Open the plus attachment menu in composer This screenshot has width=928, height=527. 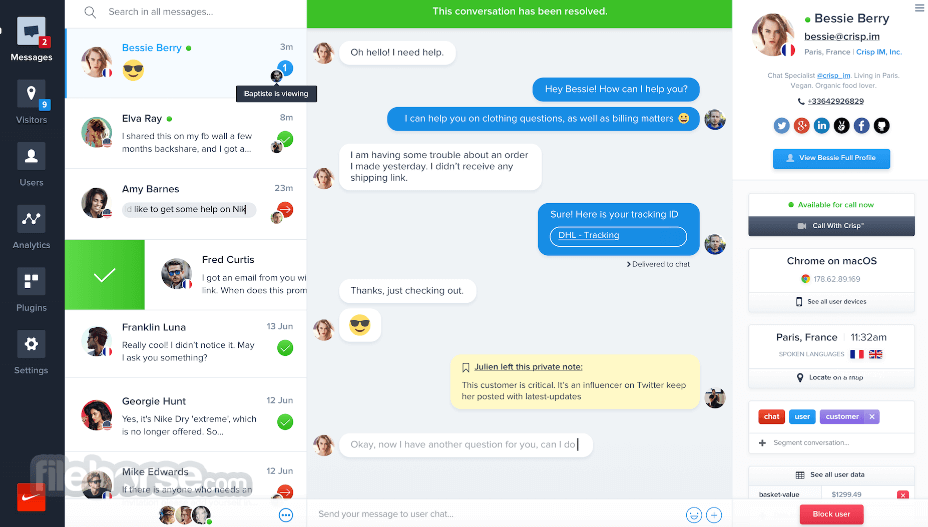pyautogui.click(x=714, y=515)
